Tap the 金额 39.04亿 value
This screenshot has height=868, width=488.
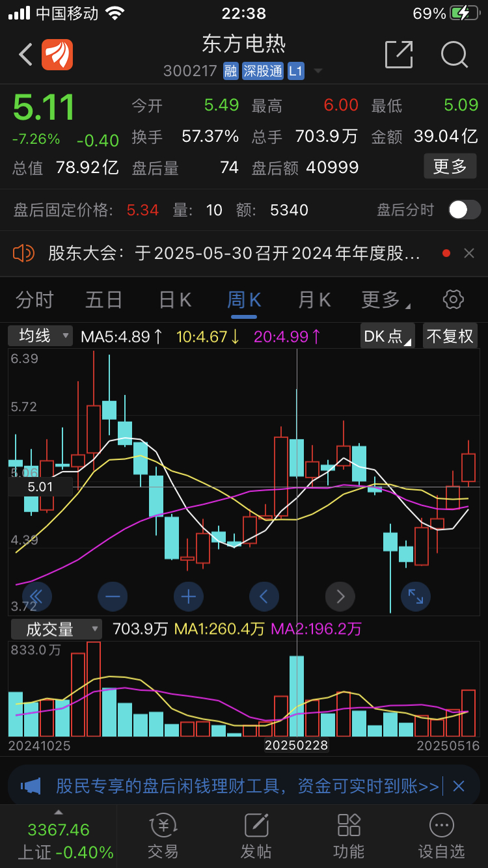[x=446, y=137]
